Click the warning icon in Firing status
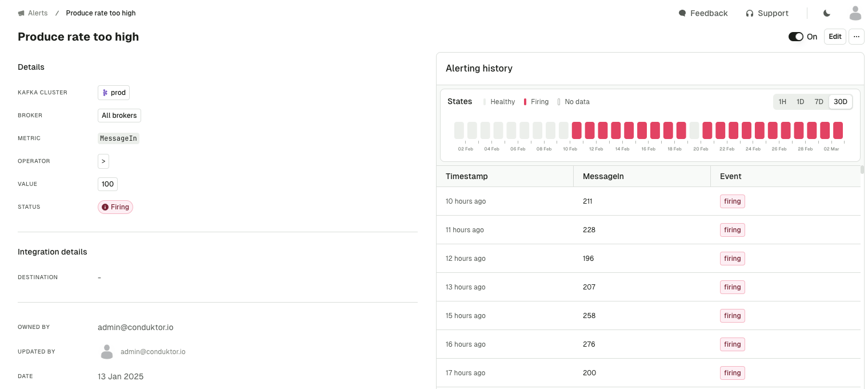Screen dimensions: 868x389 tap(105, 207)
